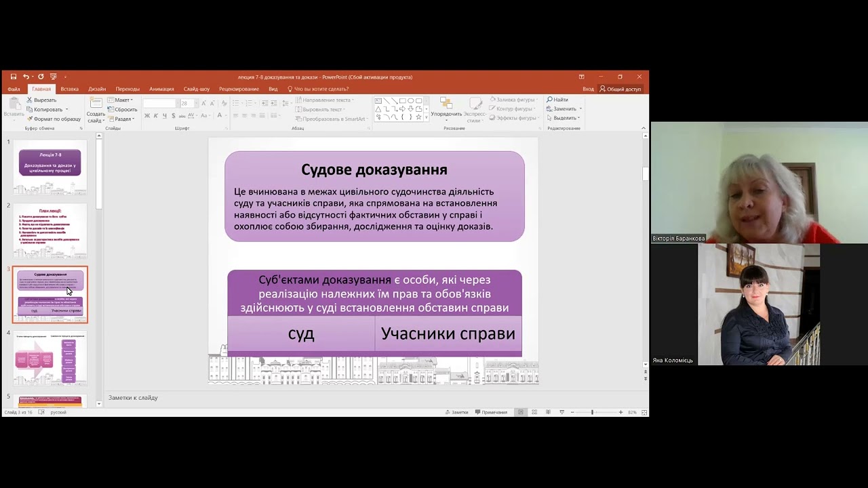Click Примечания button in status bar
The width and height of the screenshot is (868, 488).
pos(491,412)
